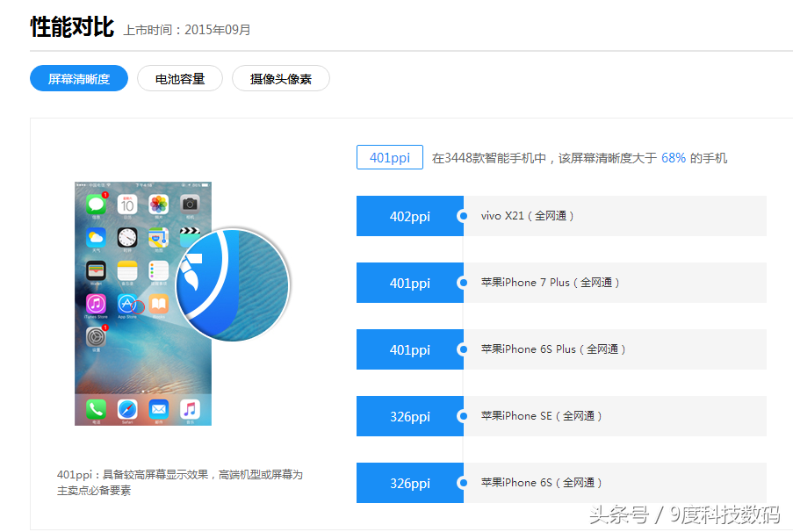The image size is (793, 532).
Task: Click the 326ppi bar beside iPhone SE
Action: pyautogui.click(x=409, y=416)
